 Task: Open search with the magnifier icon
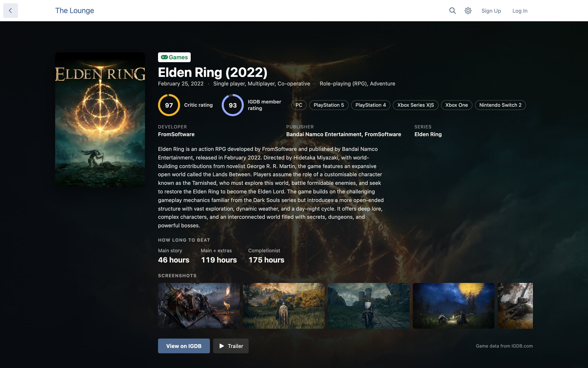pyautogui.click(x=452, y=10)
